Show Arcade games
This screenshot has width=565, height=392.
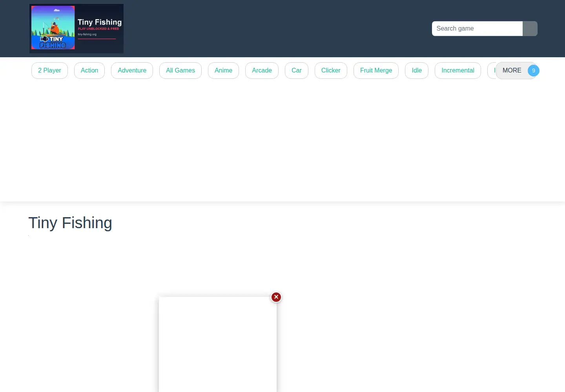[262, 71]
